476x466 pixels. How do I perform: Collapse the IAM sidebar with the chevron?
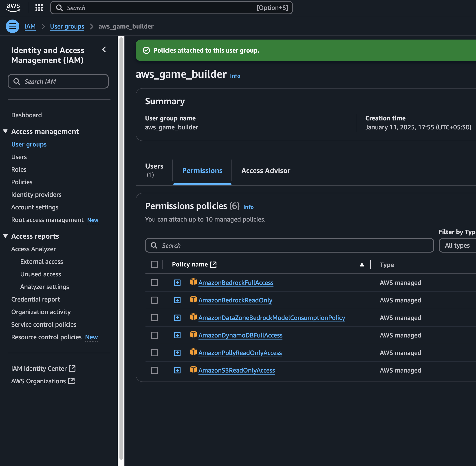[x=104, y=50]
